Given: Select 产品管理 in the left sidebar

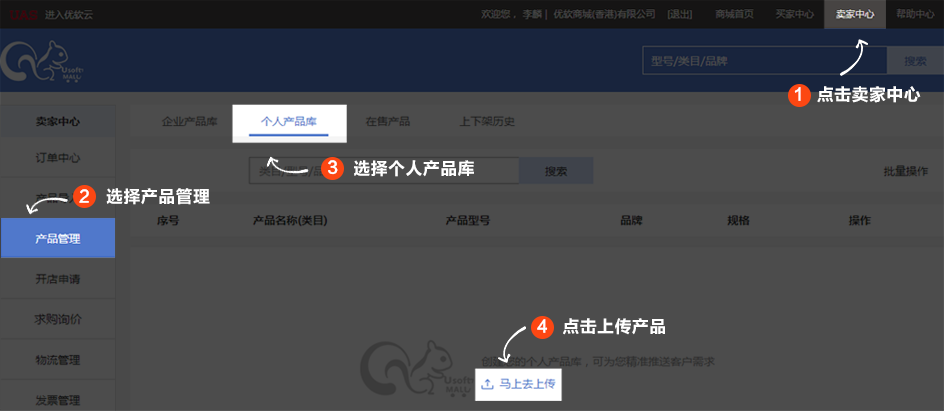Looking at the screenshot, I should tap(57, 239).
